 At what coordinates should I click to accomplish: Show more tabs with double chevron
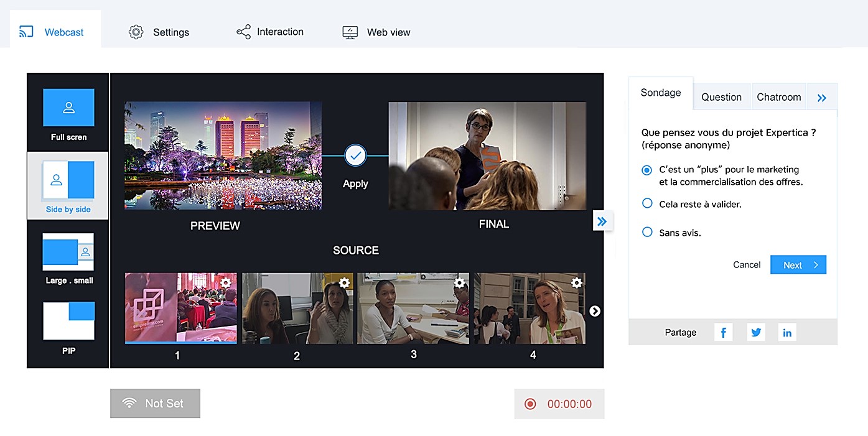pyautogui.click(x=822, y=98)
